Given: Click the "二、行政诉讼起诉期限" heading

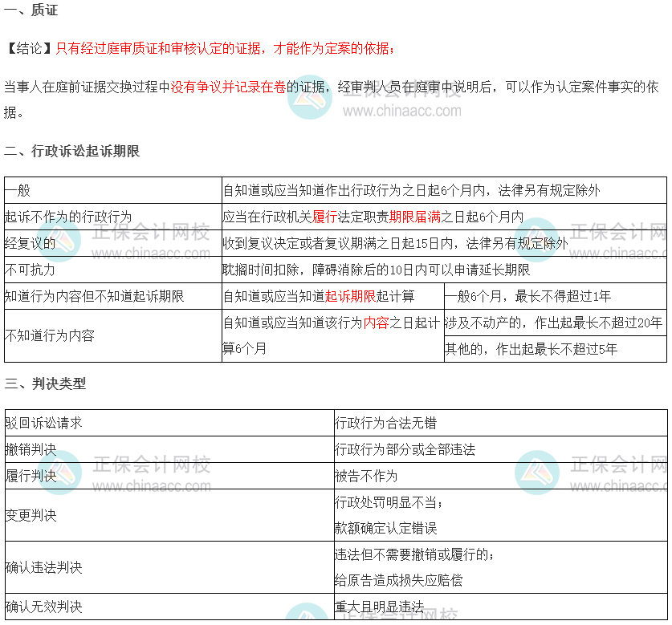Looking at the screenshot, I should pyautogui.click(x=71, y=151).
